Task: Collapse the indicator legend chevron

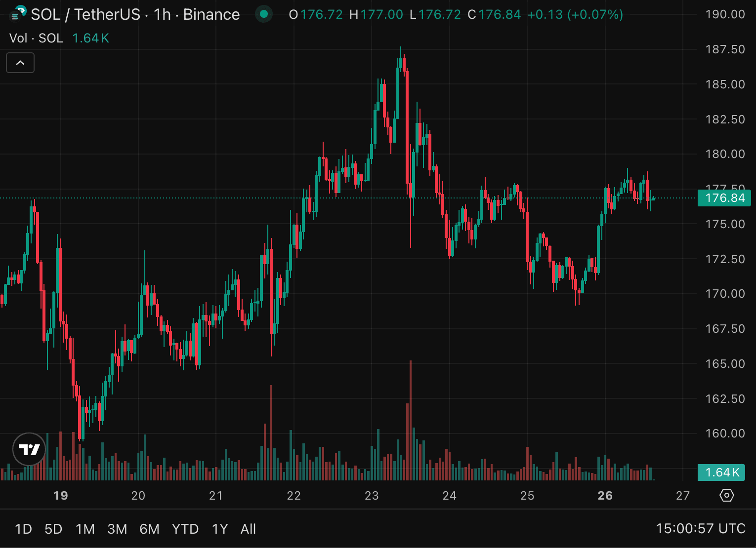Action: coord(20,63)
